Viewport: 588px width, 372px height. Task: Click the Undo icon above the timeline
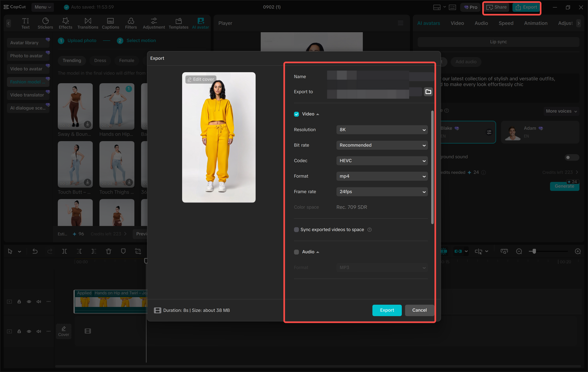(35, 251)
